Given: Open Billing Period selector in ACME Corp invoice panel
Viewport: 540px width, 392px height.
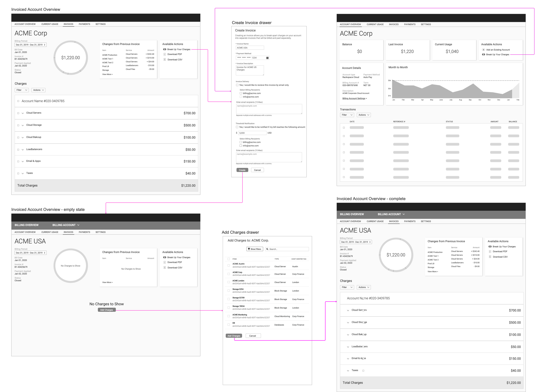Looking at the screenshot, I should [30, 45].
